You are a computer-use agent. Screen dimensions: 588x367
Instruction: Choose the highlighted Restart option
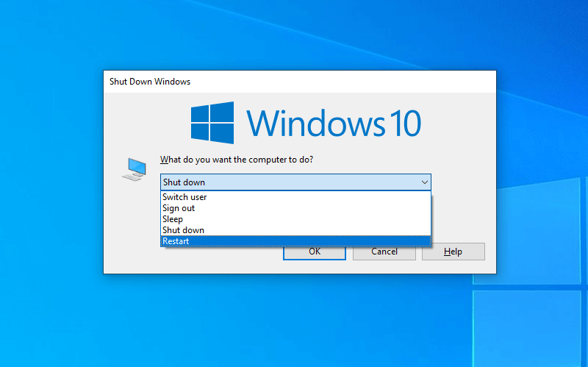coord(295,241)
